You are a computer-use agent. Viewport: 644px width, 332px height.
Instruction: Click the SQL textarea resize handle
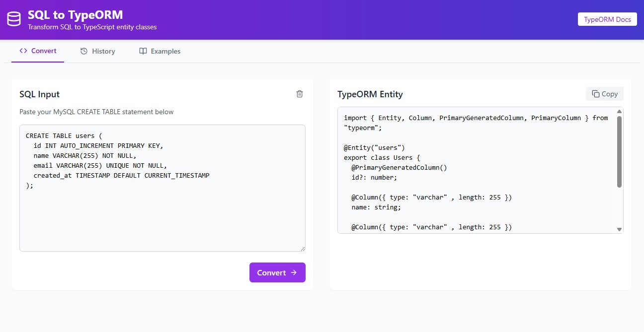[x=302, y=248]
